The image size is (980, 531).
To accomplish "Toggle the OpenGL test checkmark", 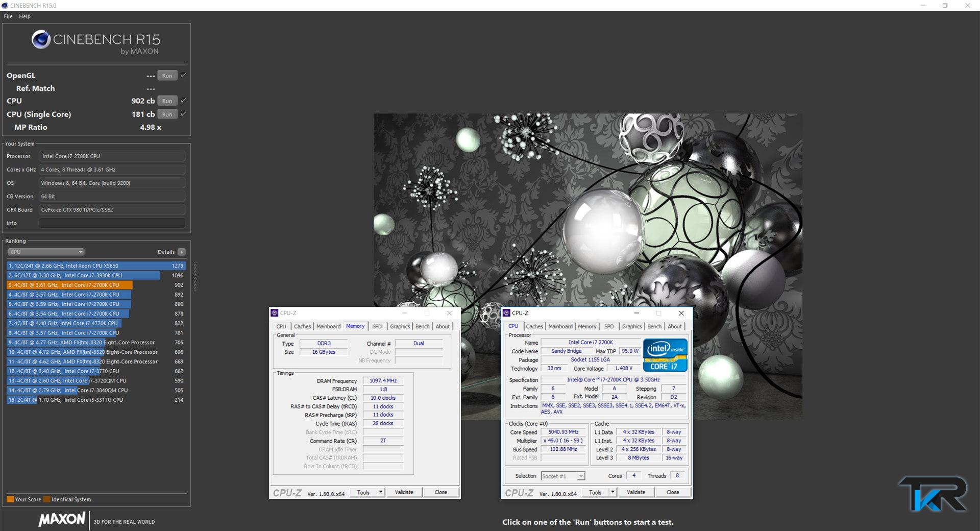I will click(184, 75).
